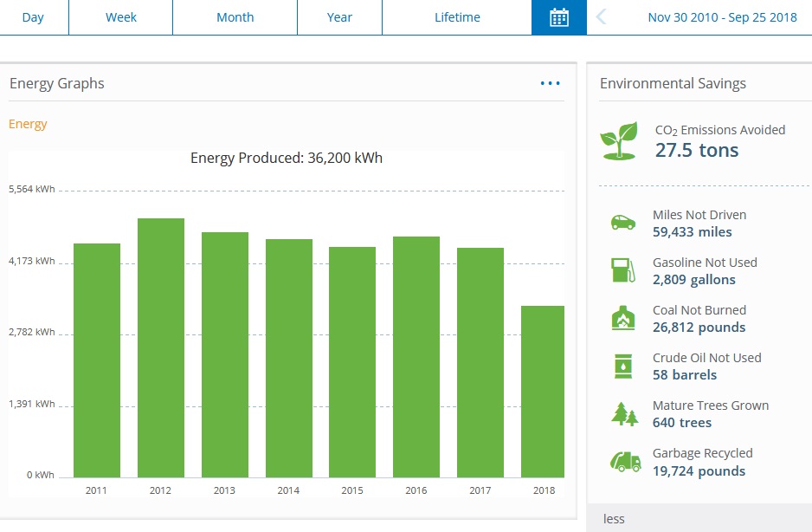Viewport: 812px width, 532px height.
Task: Switch to the Day tab
Action: click(x=33, y=17)
